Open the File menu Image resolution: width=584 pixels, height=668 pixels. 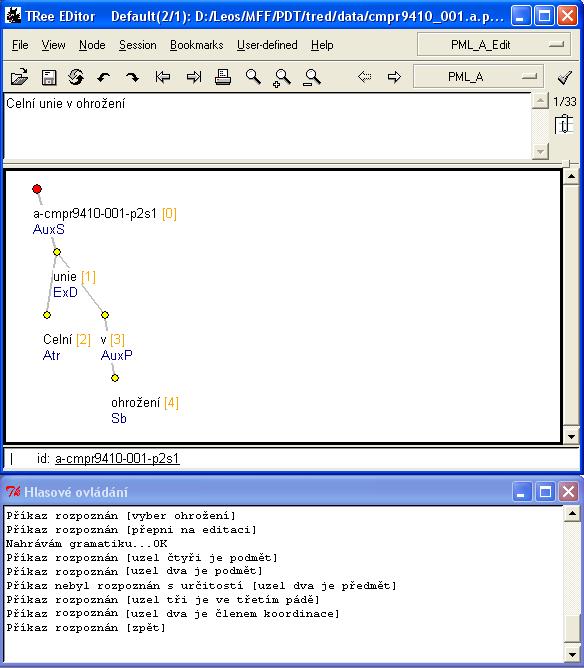tap(20, 45)
